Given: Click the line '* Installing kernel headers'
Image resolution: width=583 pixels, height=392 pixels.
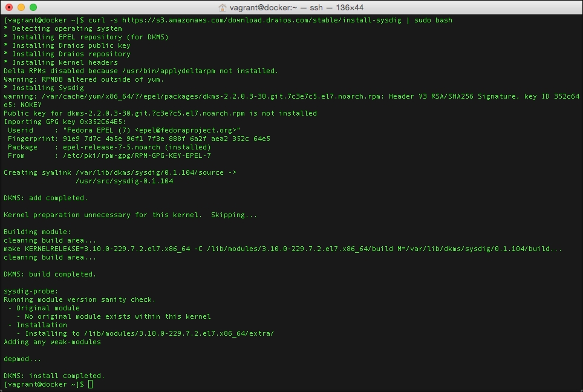Looking at the screenshot, I should coord(60,62).
